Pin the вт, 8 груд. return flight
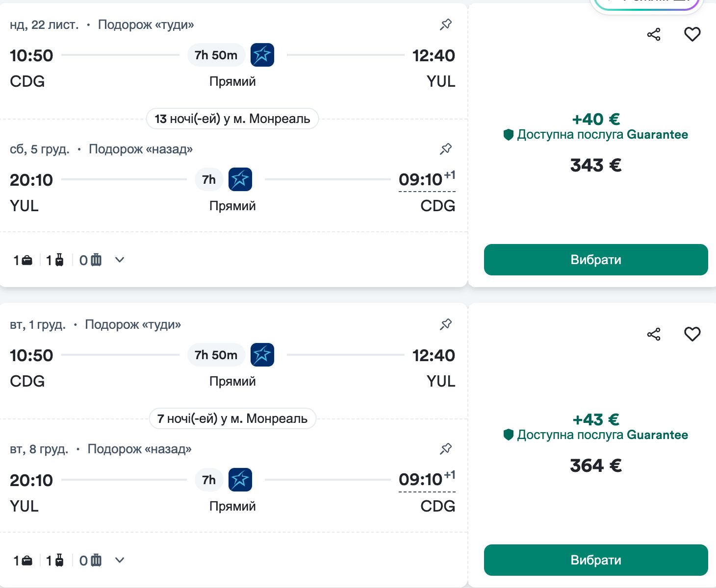The image size is (716, 588). click(x=446, y=449)
